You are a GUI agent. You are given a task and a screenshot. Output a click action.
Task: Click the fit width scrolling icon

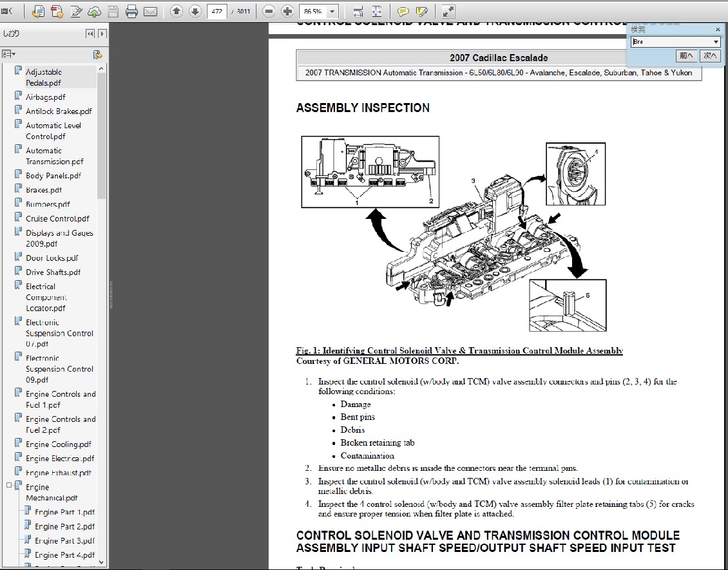358,12
